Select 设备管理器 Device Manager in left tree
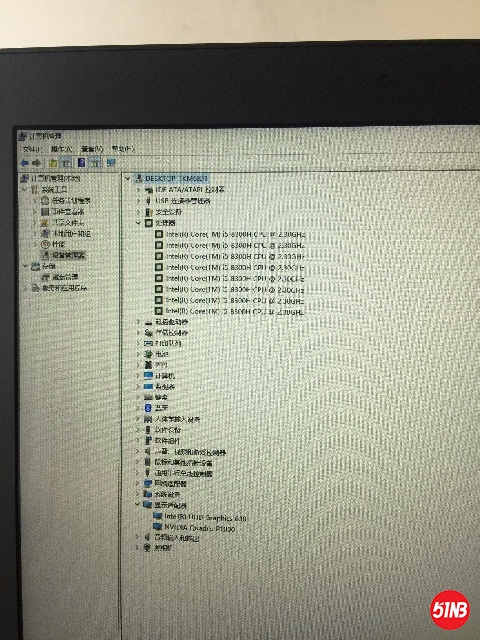This screenshot has height=640, width=480. point(63,255)
